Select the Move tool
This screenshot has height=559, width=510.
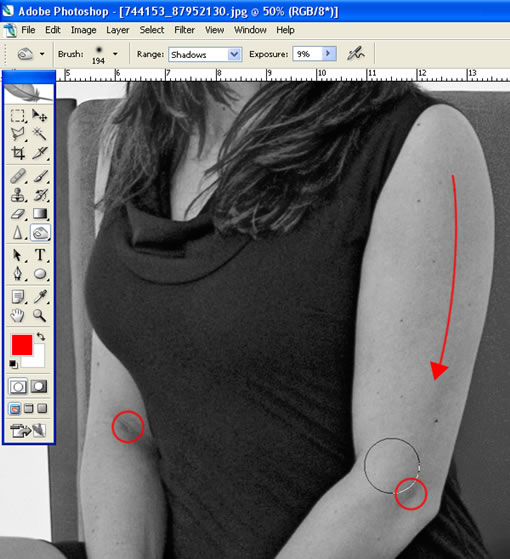pyautogui.click(x=40, y=116)
